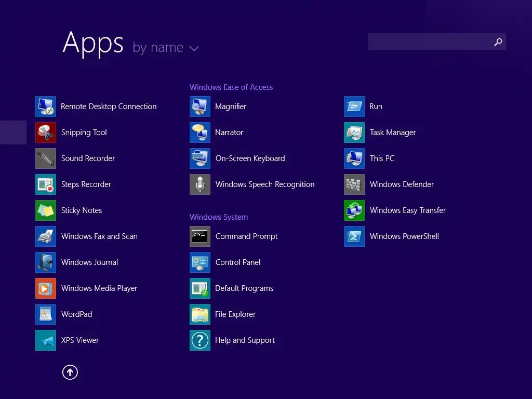
Task: Start Windows Media Player icon
Action: coord(46,288)
